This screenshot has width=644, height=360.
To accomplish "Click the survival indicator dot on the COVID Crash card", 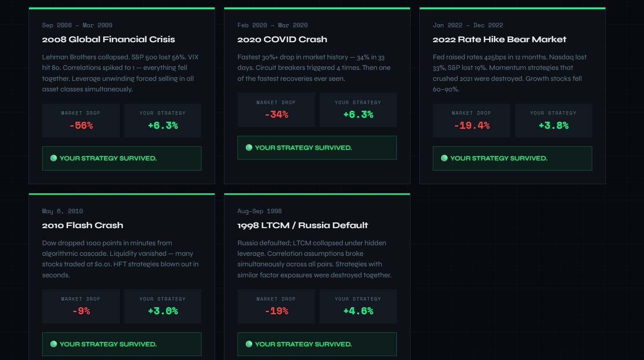I will coord(249,148).
